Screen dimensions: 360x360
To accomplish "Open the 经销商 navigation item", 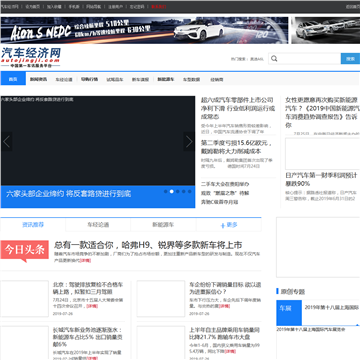I will click(x=217, y=80).
